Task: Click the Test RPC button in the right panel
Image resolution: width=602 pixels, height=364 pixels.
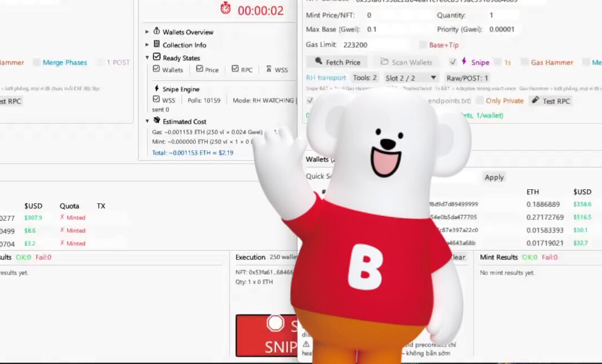Action: point(551,101)
